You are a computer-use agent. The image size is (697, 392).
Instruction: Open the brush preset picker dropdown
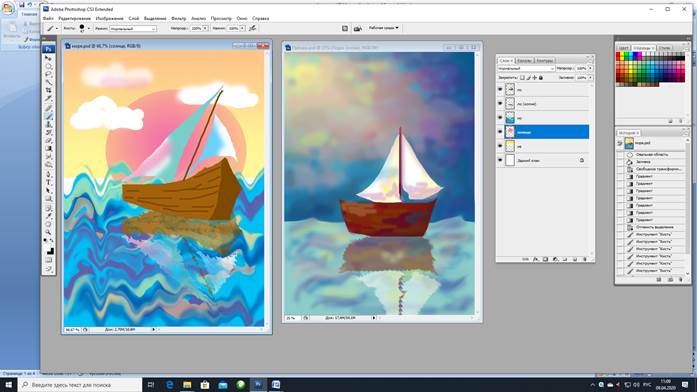coord(88,28)
